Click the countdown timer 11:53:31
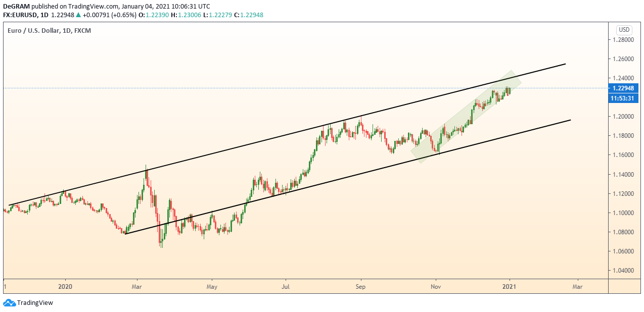This screenshot has width=644, height=312. point(624,98)
